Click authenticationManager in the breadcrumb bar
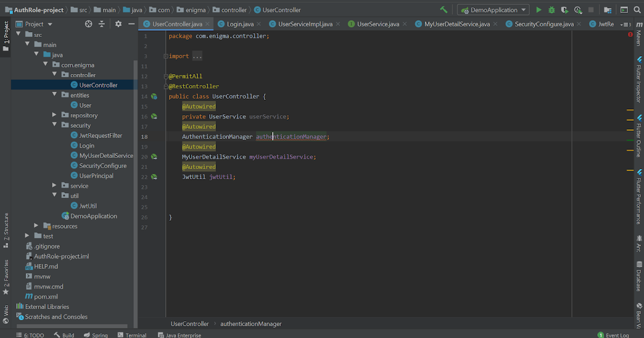This screenshot has height=338, width=644. (x=251, y=324)
